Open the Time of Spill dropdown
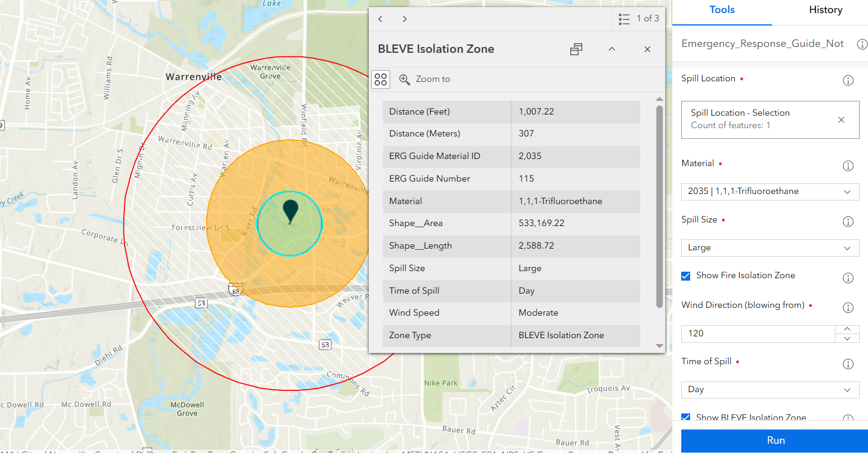 [770, 390]
